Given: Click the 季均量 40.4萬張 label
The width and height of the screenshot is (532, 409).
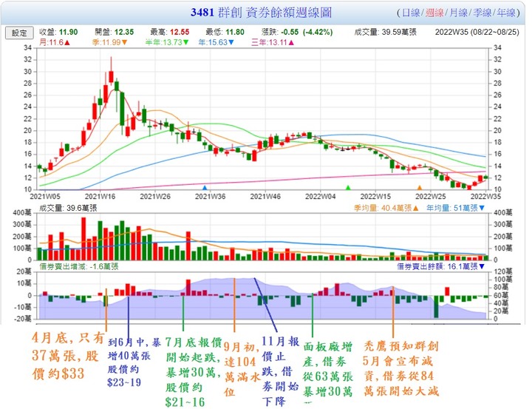Looking at the screenshot, I should pos(386,208).
